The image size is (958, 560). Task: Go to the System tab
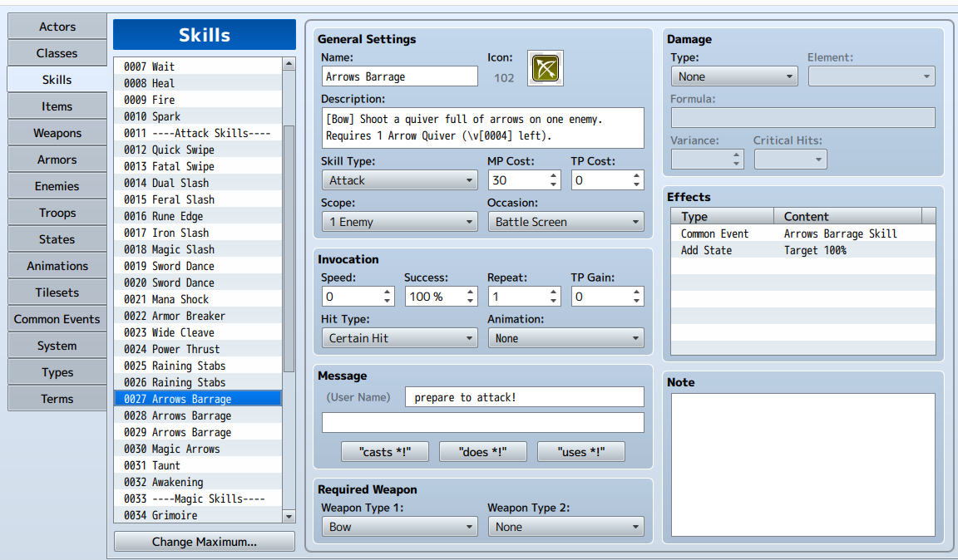pos(57,346)
